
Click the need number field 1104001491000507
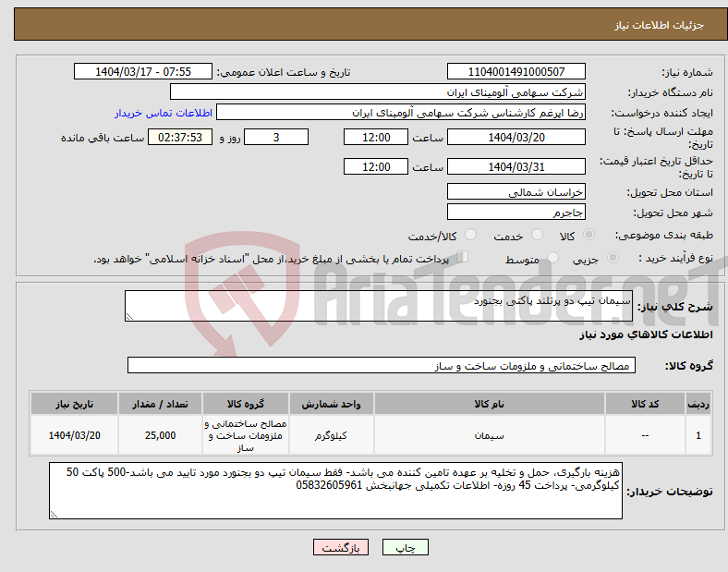(x=516, y=71)
